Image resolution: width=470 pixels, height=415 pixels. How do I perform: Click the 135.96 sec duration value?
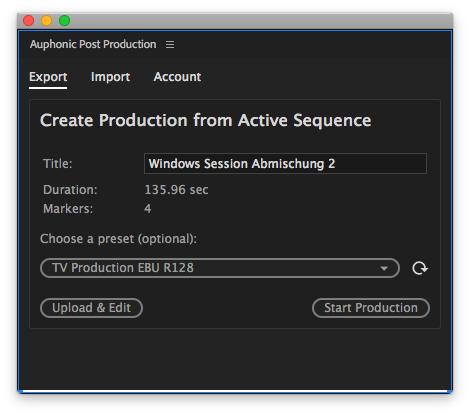pyautogui.click(x=176, y=190)
